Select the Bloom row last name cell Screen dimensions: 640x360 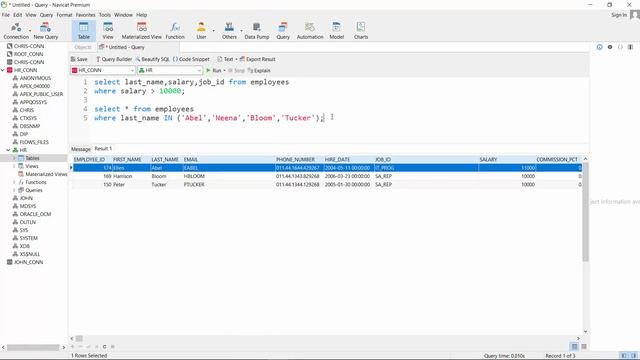click(x=166, y=176)
